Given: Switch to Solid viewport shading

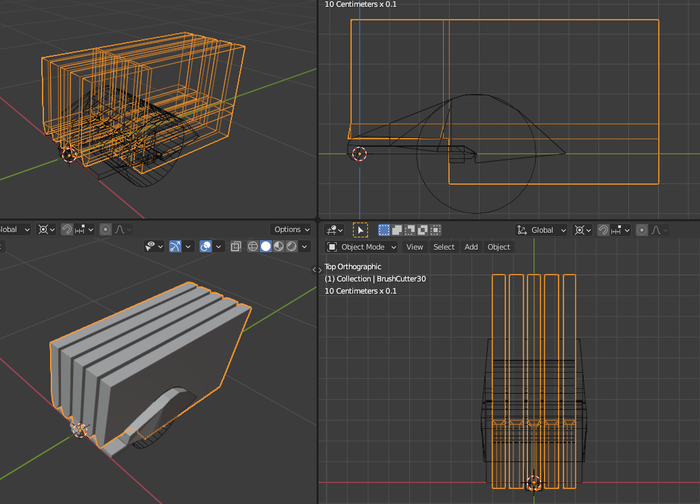Looking at the screenshot, I should click(266, 246).
